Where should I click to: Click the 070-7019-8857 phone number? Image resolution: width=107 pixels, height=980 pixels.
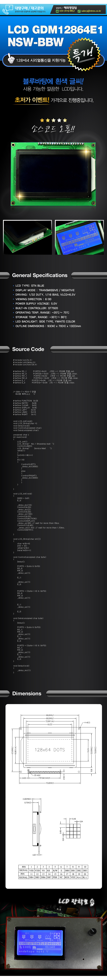tap(67, 11)
